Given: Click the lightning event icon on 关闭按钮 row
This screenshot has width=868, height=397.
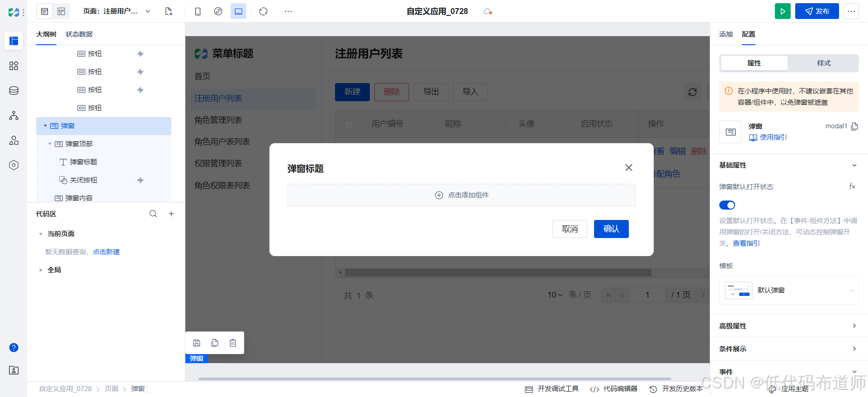Looking at the screenshot, I should pos(140,180).
